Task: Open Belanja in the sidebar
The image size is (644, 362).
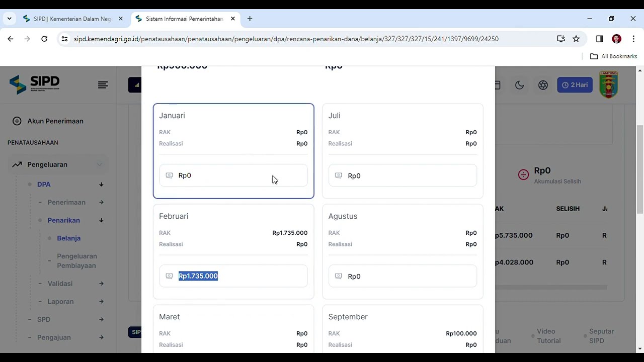Action: pyautogui.click(x=69, y=238)
